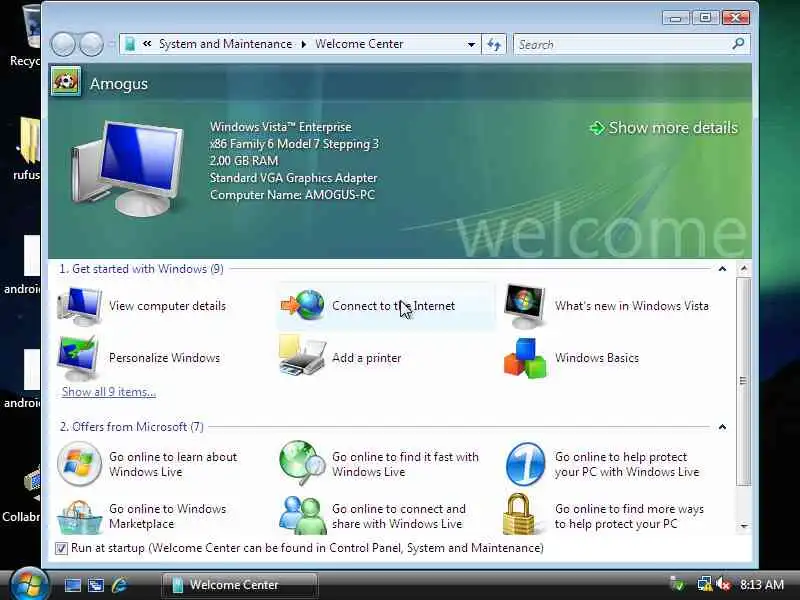800x600 pixels.
Task: Click the scrollbar down arrow
Action: tap(744, 526)
